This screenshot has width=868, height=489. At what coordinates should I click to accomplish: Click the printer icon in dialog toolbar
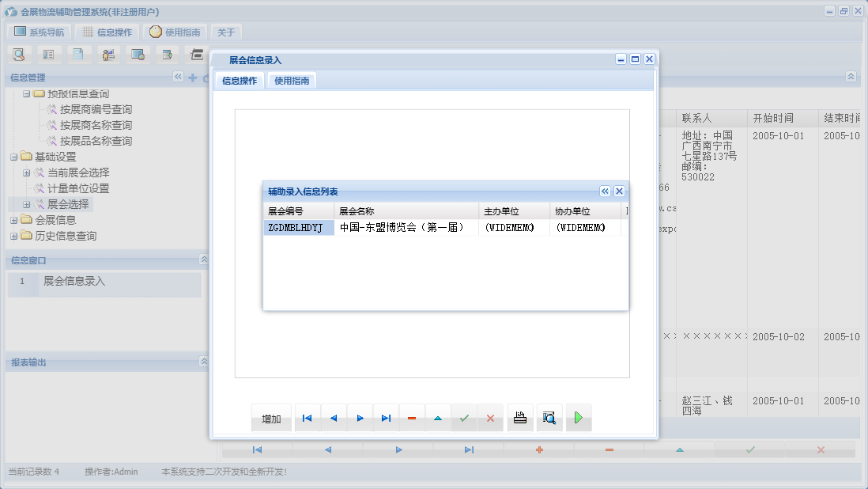(x=520, y=418)
